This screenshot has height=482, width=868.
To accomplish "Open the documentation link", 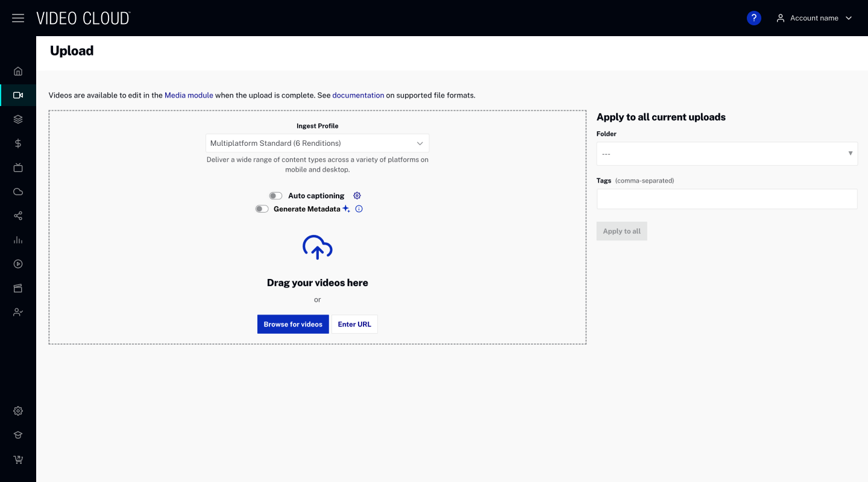I will (x=358, y=95).
